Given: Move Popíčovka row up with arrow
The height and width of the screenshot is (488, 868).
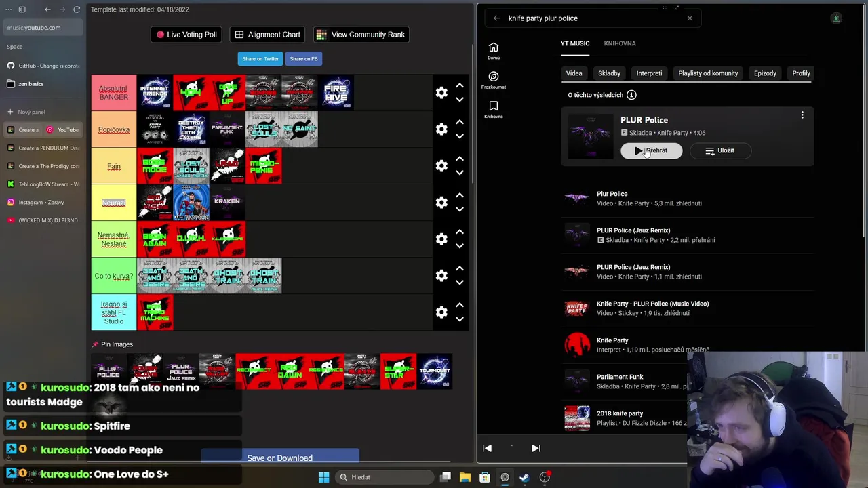Looking at the screenshot, I should pos(460,122).
